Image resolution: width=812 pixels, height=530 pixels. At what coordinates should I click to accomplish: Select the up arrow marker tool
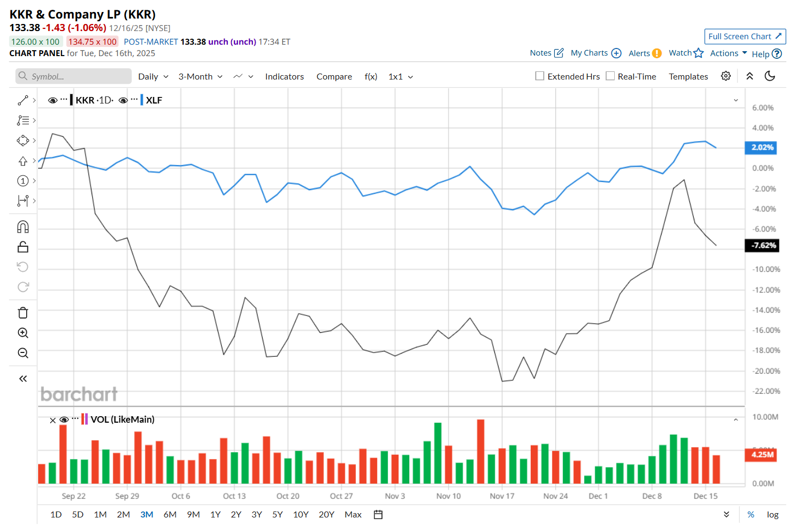click(22, 161)
